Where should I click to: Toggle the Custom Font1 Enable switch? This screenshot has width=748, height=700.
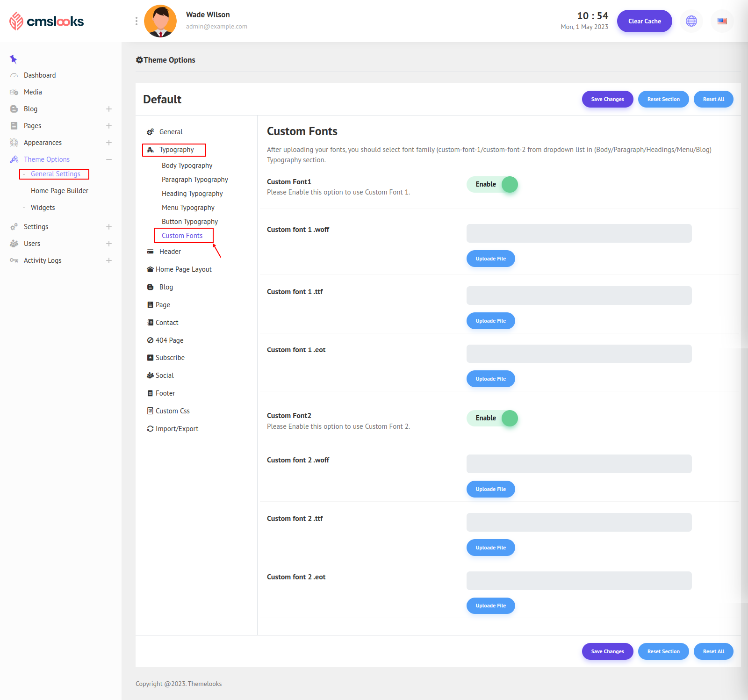(492, 184)
